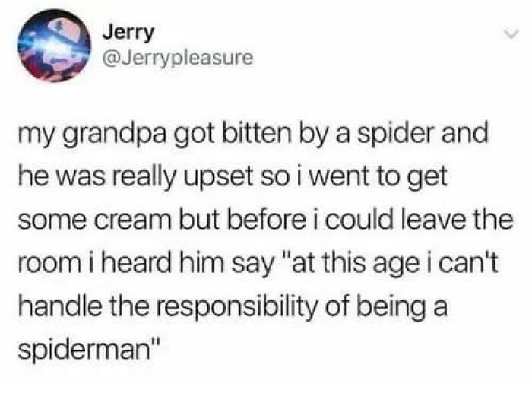Open the Jerry display name link
This screenshot has height=409, width=532.
tap(128, 33)
